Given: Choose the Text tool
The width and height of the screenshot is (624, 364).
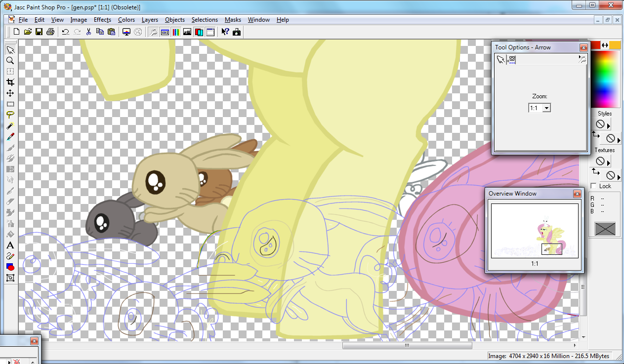Looking at the screenshot, I should click(x=10, y=245).
